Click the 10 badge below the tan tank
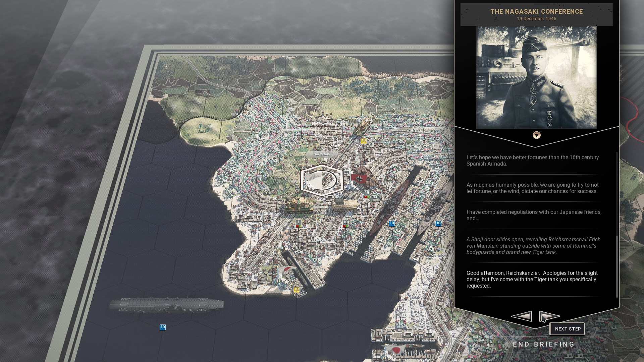This screenshot has height=362, width=644. coord(345,223)
